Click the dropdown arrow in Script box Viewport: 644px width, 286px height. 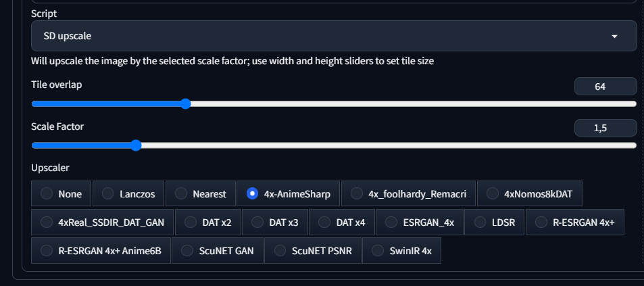[614, 37]
